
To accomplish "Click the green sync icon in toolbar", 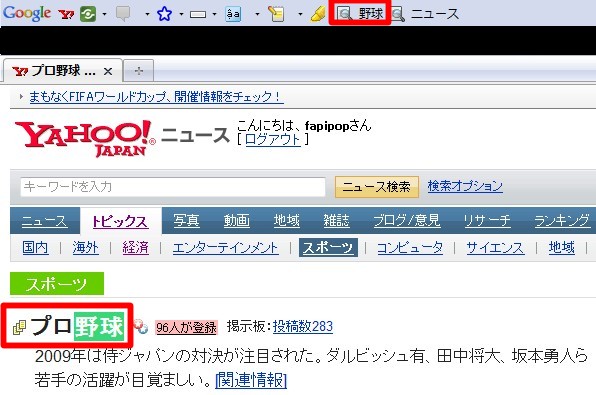I will tap(88, 14).
